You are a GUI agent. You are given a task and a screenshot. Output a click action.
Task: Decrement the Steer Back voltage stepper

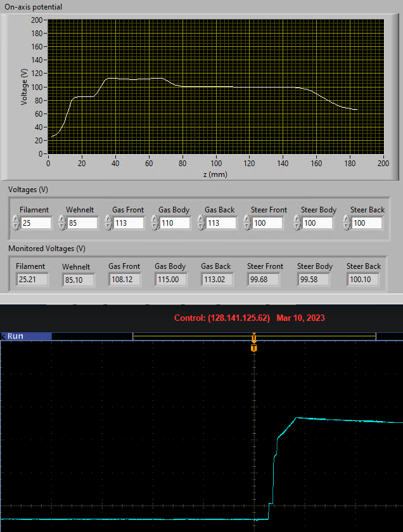pos(347,227)
